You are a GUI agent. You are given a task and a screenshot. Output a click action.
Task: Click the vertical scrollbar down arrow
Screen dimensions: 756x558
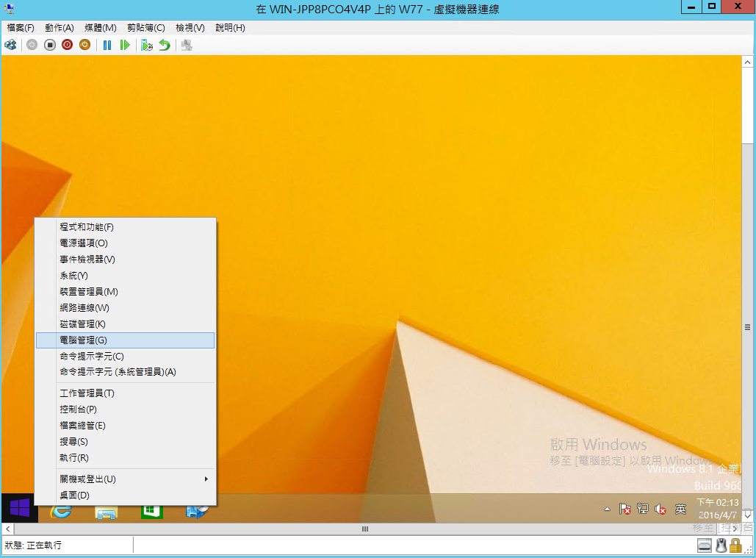[747, 515]
